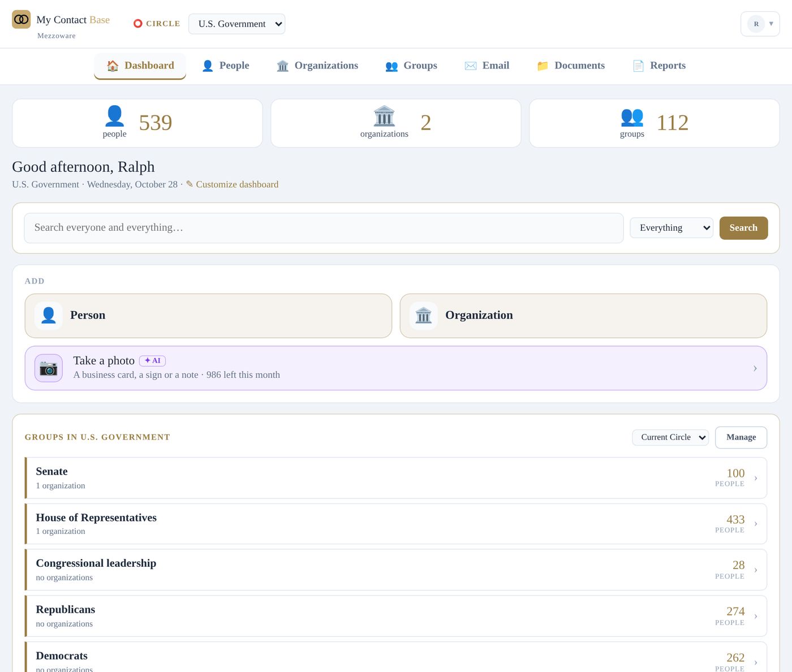Click the organizations building icon in stats
The image size is (792, 672).
pos(384,116)
